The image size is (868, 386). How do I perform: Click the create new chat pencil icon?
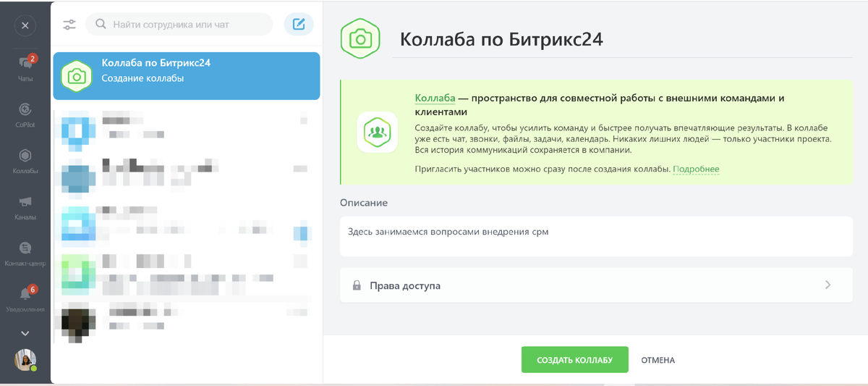point(299,25)
